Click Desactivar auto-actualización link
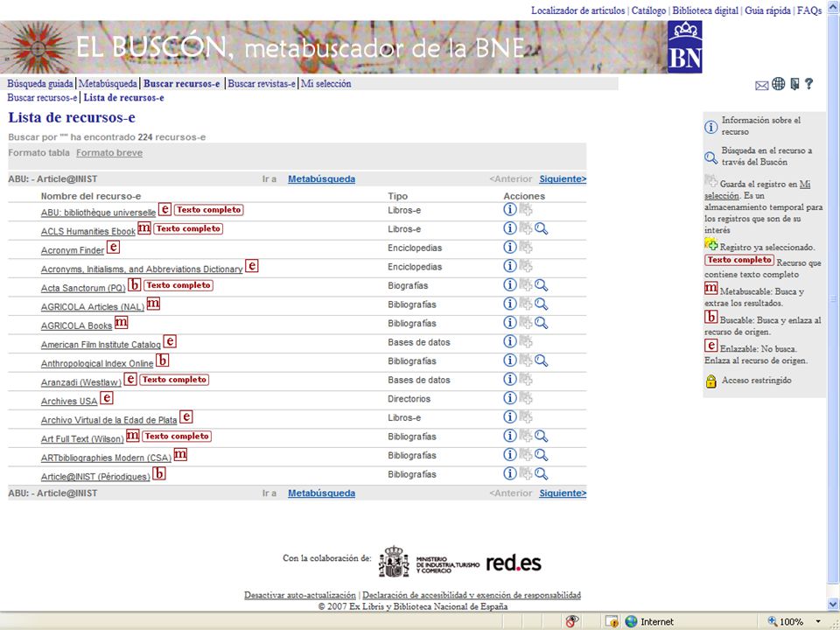Viewport: 840px width, 630px height. tap(300, 595)
